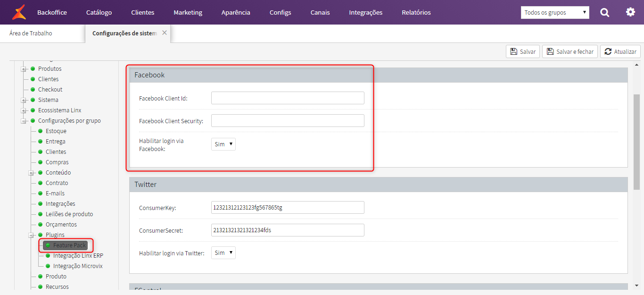The image size is (644, 295).
Task: Select Feature Pack tree item
Action: tap(70, 245)
